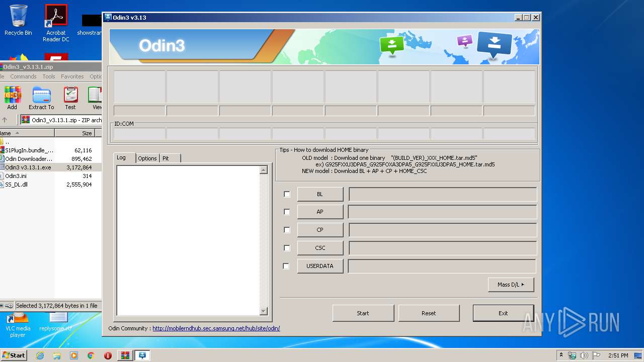Tick the USERDATA checkbox
644x362 pixels.
(286, 266)
